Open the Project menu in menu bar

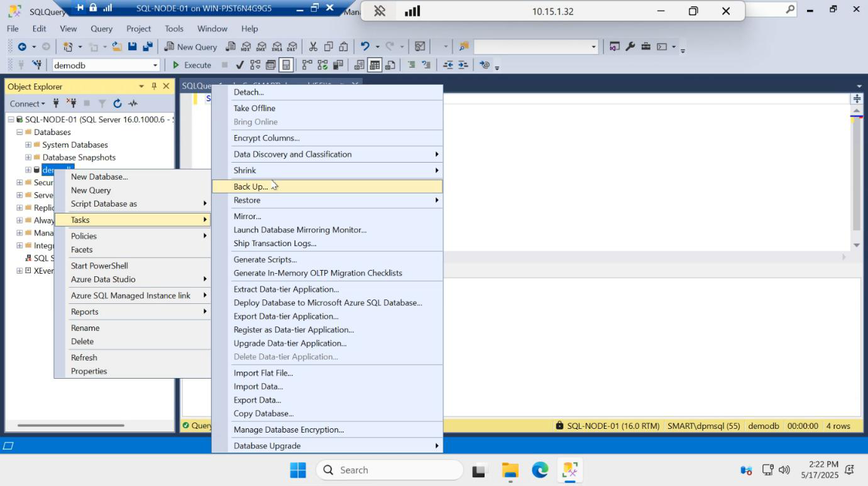[138, 28]
